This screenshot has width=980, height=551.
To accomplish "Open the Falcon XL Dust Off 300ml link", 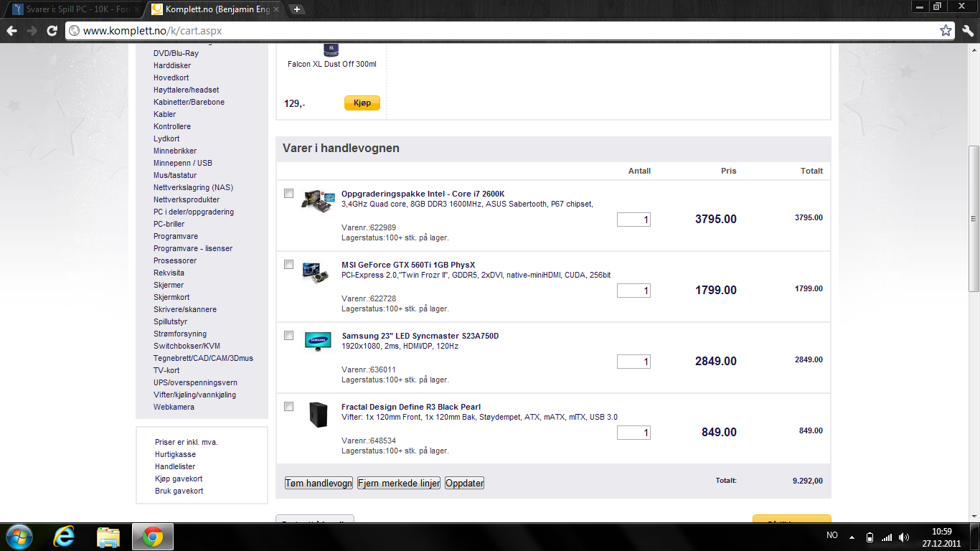I will tap(332, 64).
